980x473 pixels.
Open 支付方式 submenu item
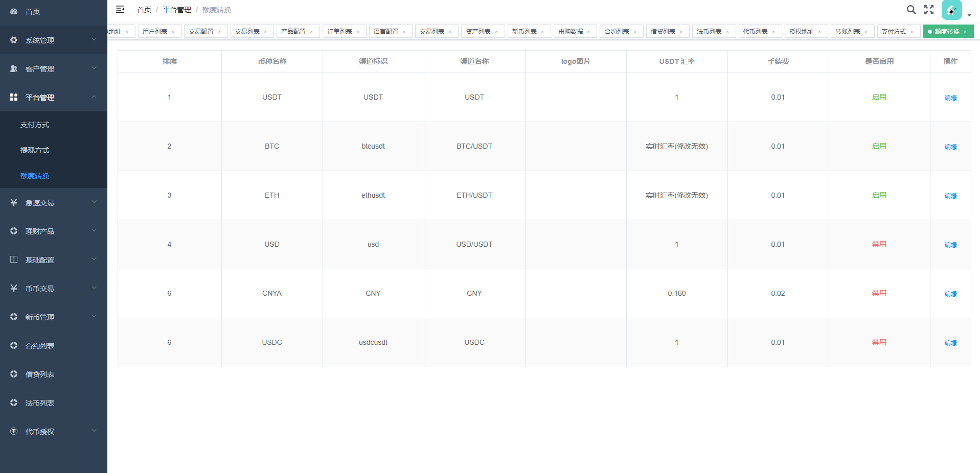35,125
